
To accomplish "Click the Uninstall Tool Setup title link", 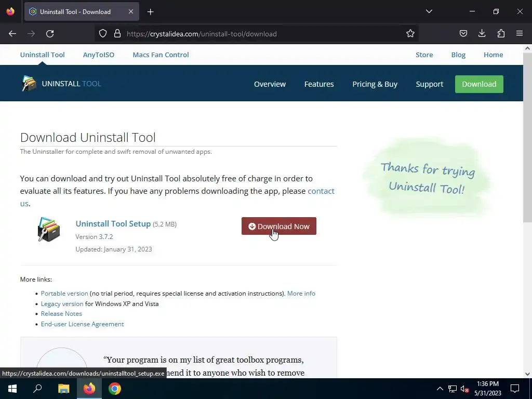I will pos(113,223).
